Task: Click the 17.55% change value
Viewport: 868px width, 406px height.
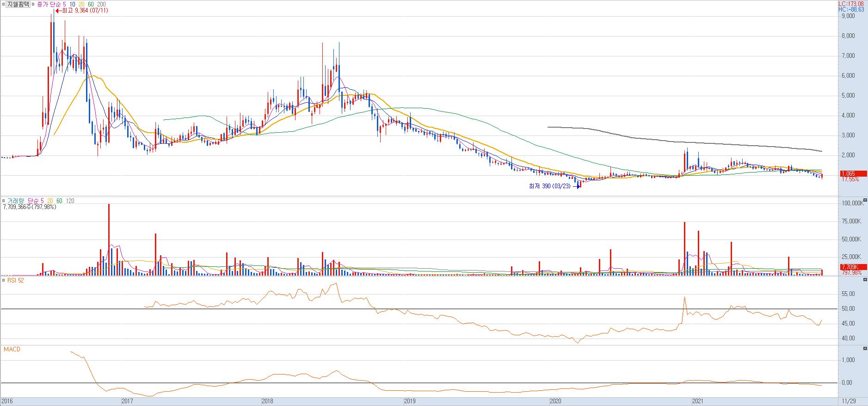Action: (x=850, y=179)
